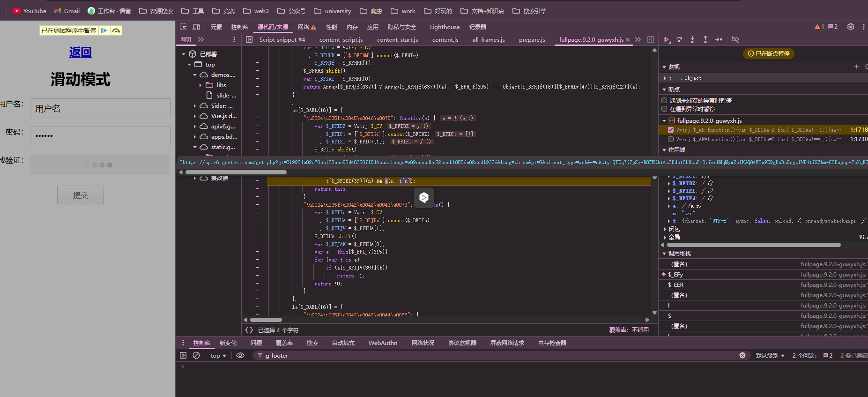Clear the g-footer console filter text
This screenshot has width=868, height=397.
click(x=742, y=355)
